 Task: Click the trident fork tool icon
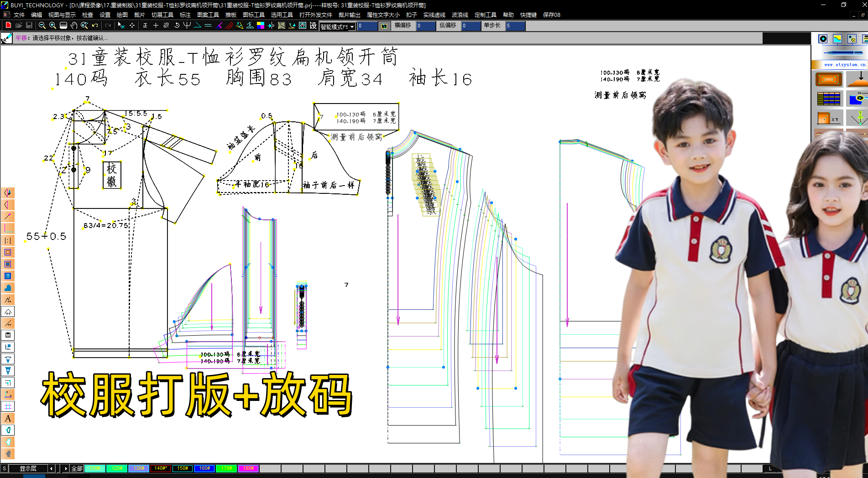pyautogui.click(x=187, y=26)
